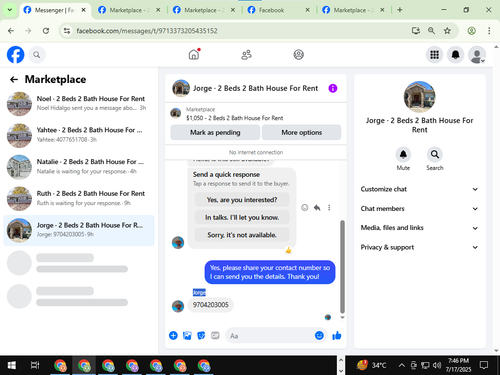Send 'Yes, are you interested?' response
The image size is (500, 375).
click(x=242, y=200)
